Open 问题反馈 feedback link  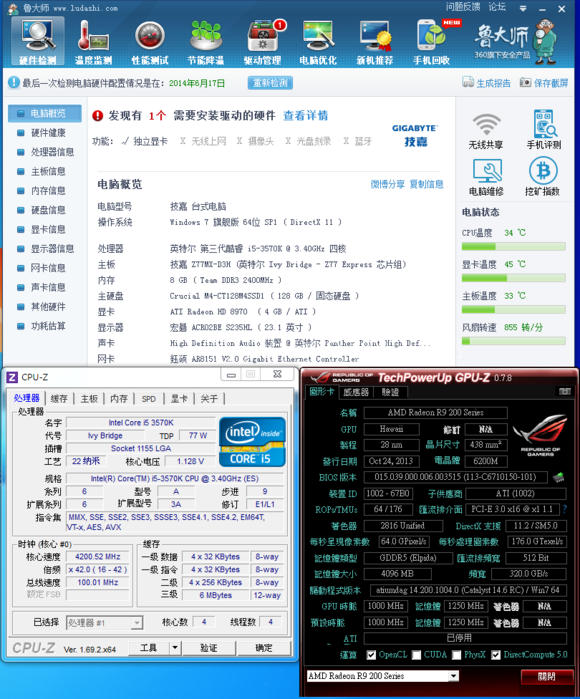tap(463, 7)
